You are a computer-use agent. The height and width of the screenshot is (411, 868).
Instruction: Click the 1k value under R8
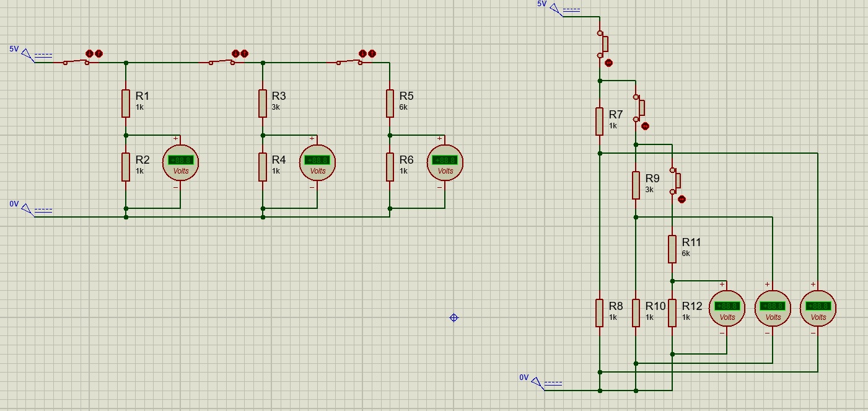[x=613, y=317]
